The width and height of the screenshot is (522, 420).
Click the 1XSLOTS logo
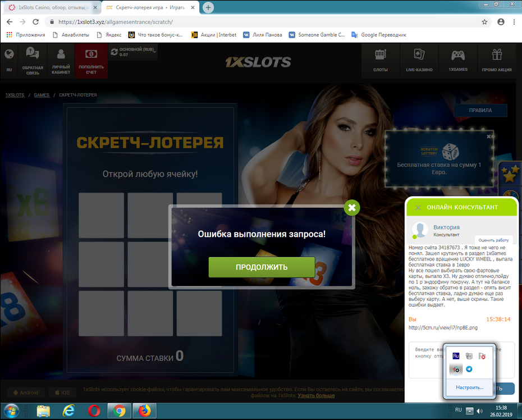[x=258, y=62]
